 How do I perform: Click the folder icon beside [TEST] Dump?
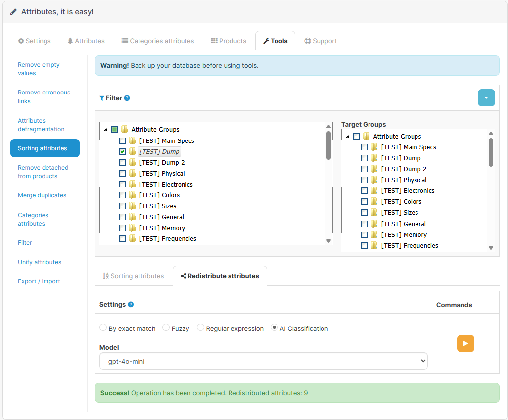[132, 151]
